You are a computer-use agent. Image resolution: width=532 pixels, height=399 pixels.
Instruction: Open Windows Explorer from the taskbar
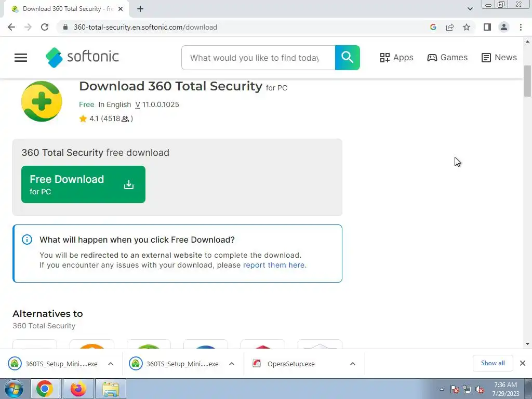click(x=111, y=389)
